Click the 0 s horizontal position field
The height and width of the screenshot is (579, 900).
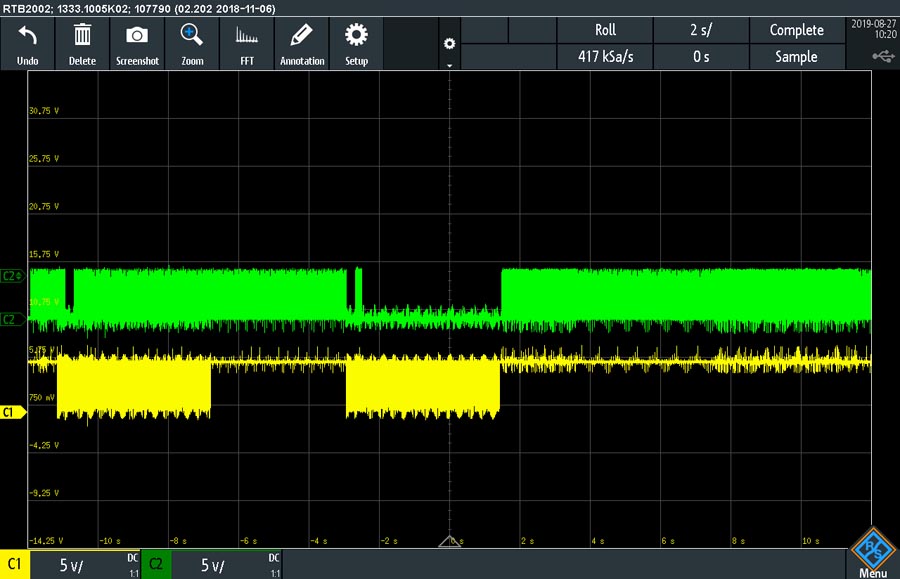click(701, 56)
